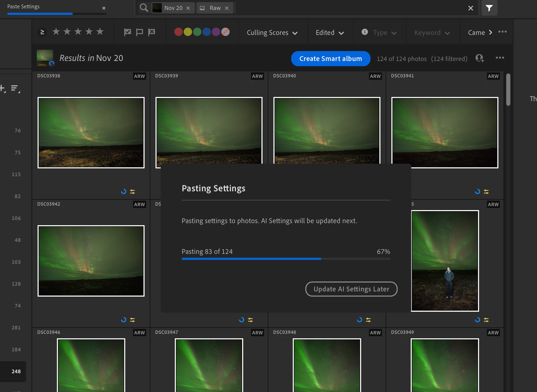Filter by picked flag status
Viewport: 537px width, 392px height.
[x=127, y=32]
